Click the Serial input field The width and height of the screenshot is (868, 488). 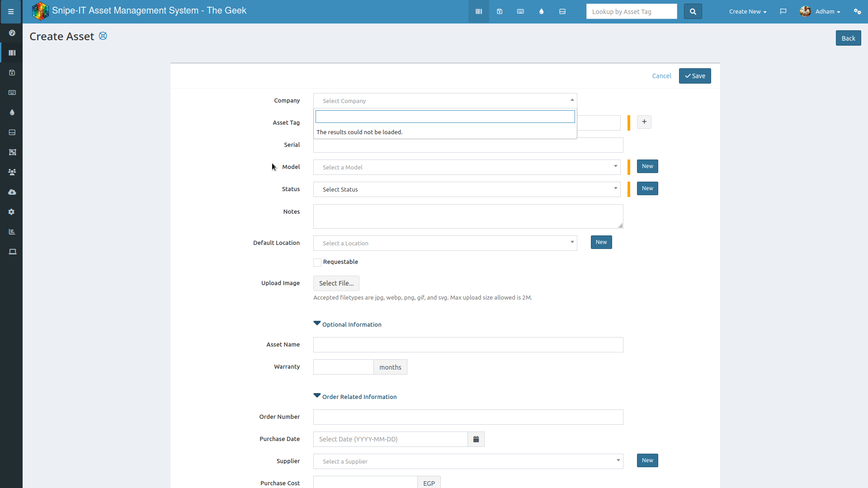[x=468, y=146]
